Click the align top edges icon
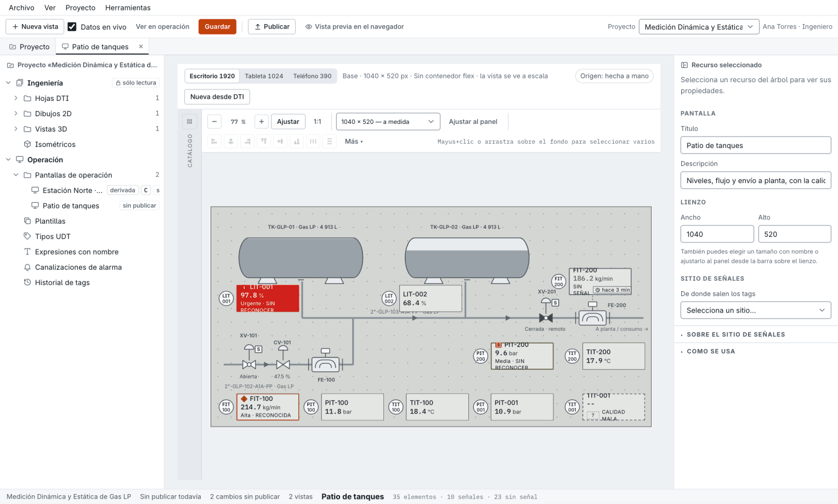The image size is (838, 504). point(264,141)
